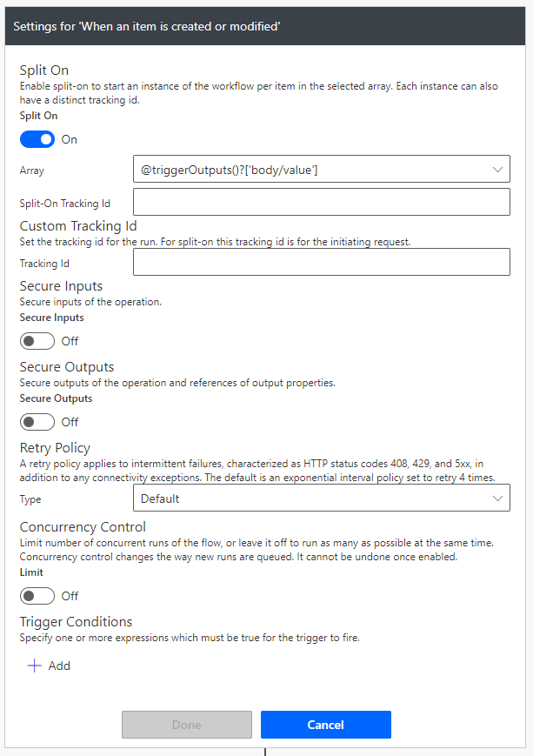Click the chevron arrow in Retry Type field
This screenshot has height=756, width=533.
pos(497,498)
